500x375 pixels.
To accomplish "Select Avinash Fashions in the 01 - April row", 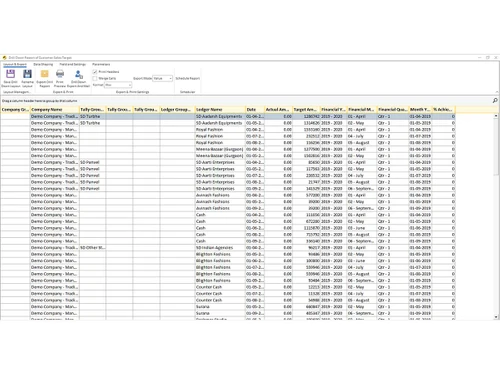I will [220, 195].
